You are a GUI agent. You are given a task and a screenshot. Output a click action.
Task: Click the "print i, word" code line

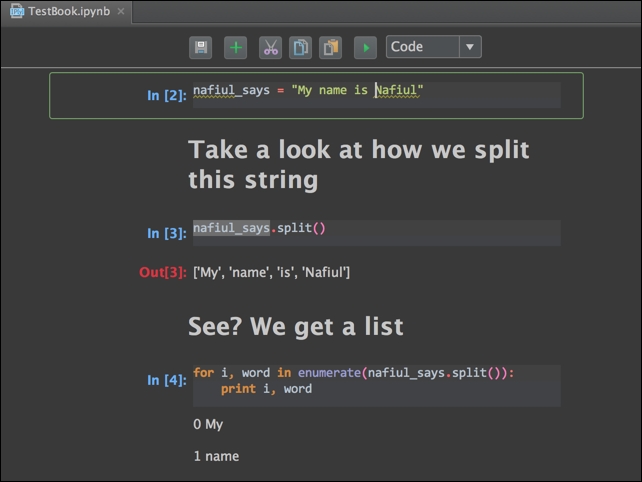pos(267,389)
